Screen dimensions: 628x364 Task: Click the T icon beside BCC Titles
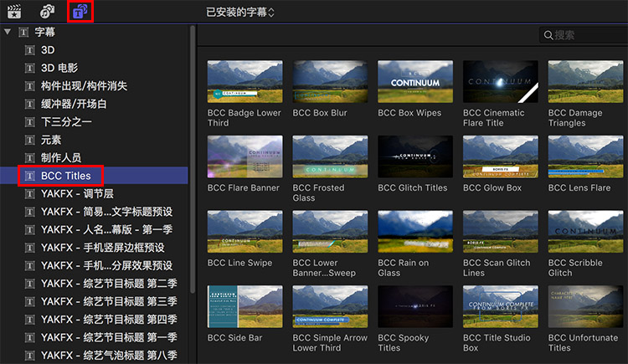click(29, 176)
